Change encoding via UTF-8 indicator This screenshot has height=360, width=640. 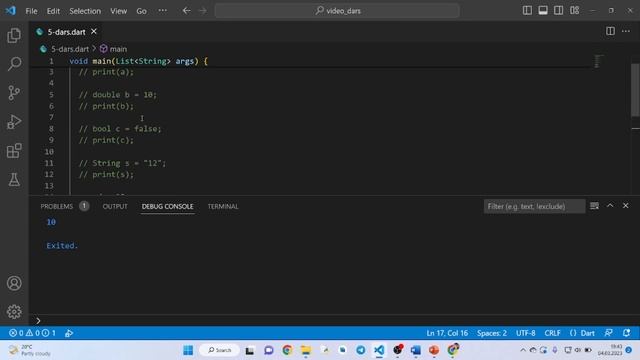click(x=525, y=333)
